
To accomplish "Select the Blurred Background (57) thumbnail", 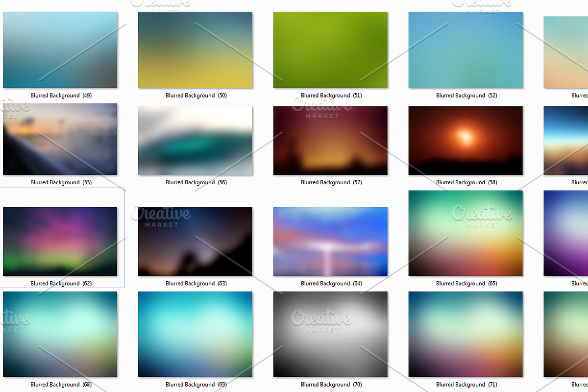I will [x=331, y=141].
